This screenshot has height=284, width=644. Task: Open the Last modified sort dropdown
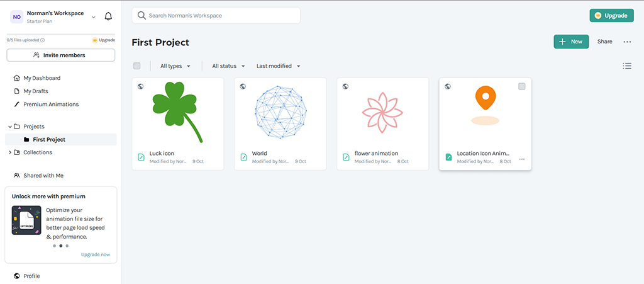pos(278,66)
